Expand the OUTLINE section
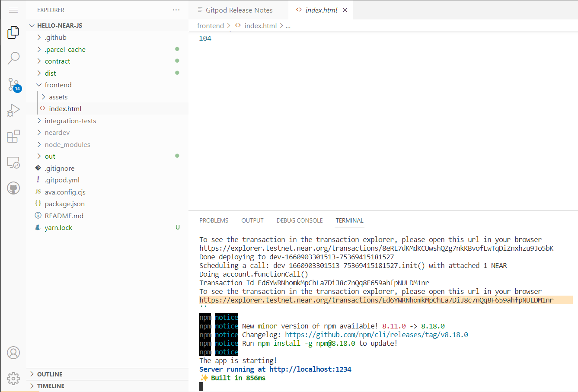578x392 pixels. 50,374
